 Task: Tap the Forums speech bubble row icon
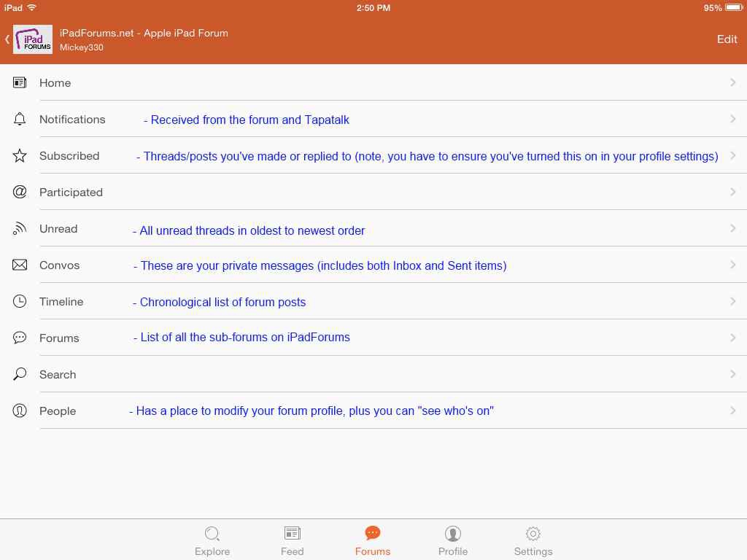pos(20,338)
